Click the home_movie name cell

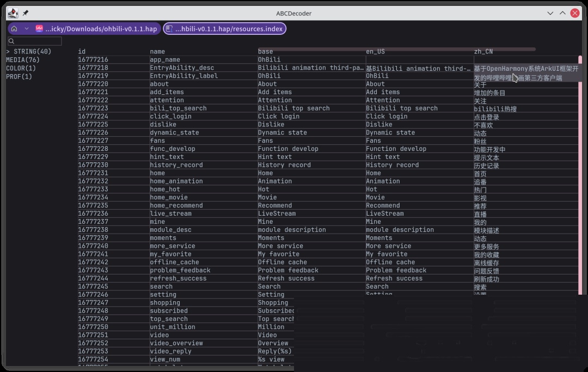pyautogui.click(x=169, y=197)
